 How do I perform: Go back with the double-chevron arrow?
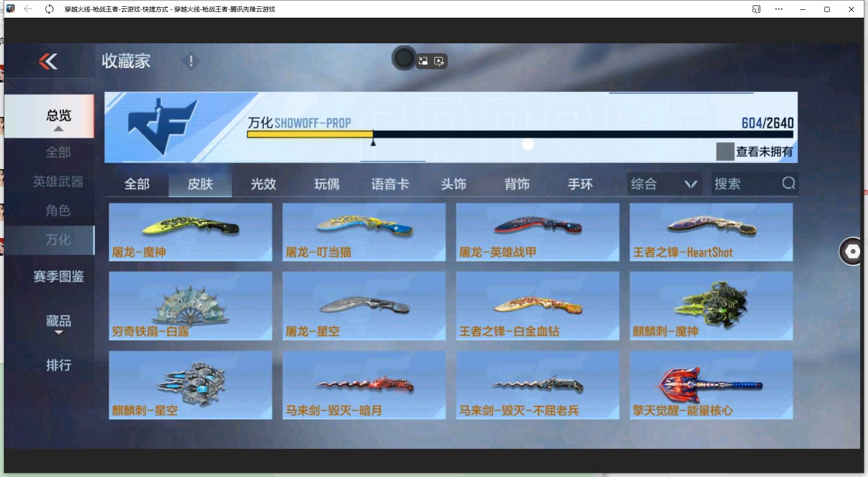click(x=48, y=62)
